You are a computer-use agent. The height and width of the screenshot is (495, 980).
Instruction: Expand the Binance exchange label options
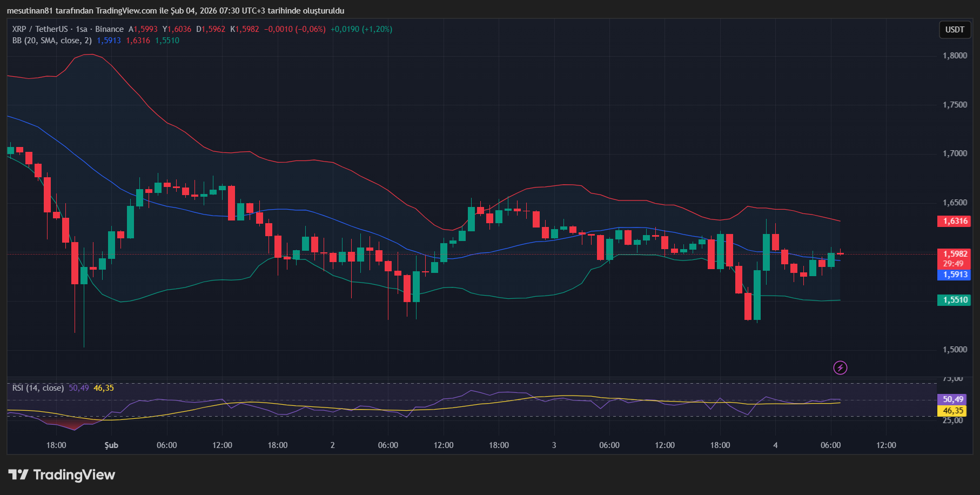click(109, 29)
